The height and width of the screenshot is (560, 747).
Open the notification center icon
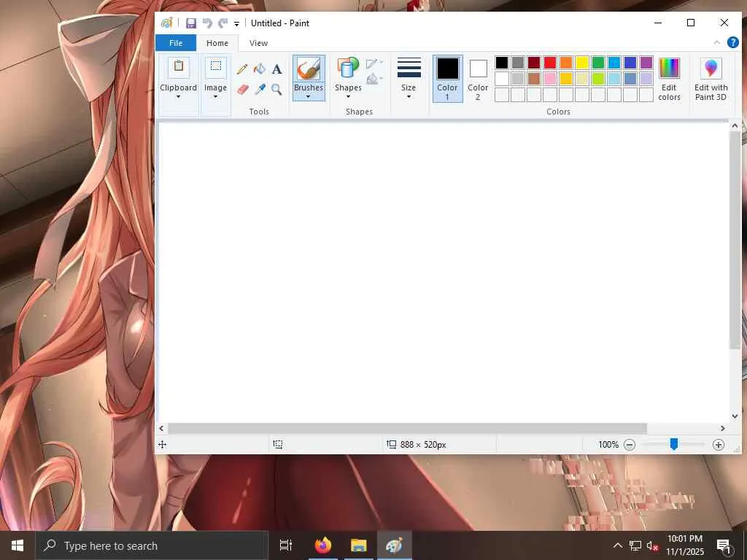point(724,545)
